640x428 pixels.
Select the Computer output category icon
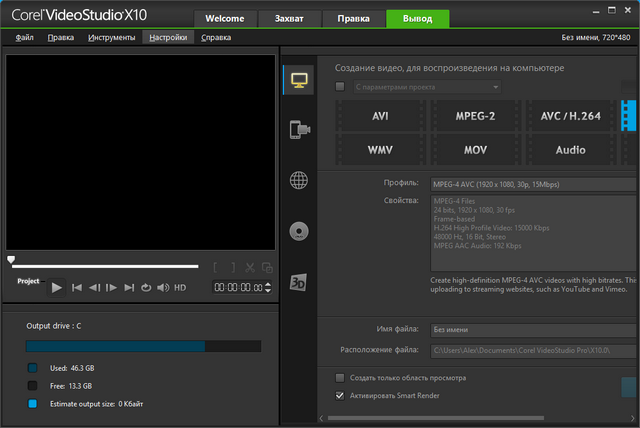tap(298, 79)
